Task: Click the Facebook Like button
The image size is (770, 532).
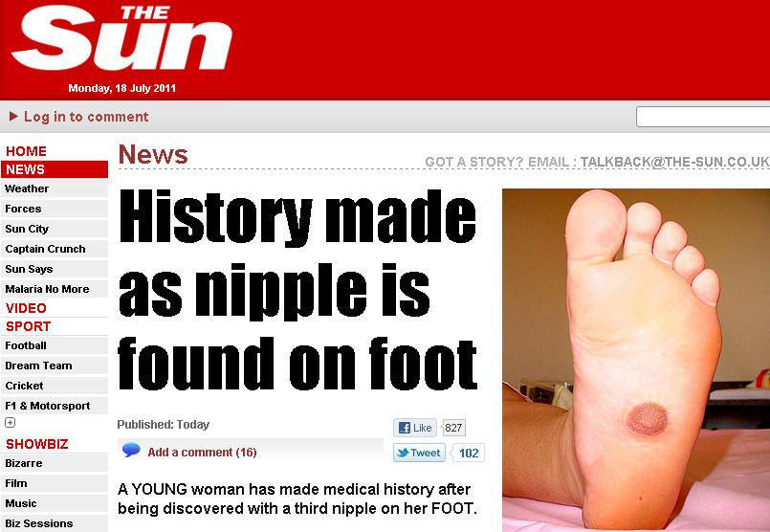Action: coord(415,428)
